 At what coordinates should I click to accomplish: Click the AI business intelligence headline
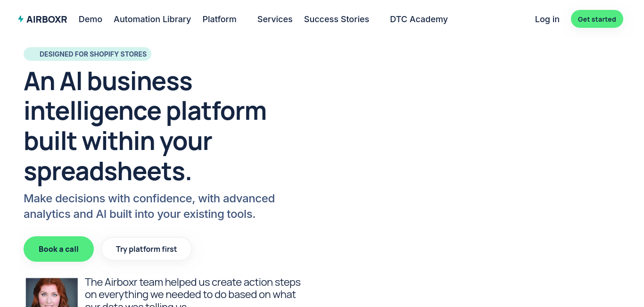[x=145, y=126]
